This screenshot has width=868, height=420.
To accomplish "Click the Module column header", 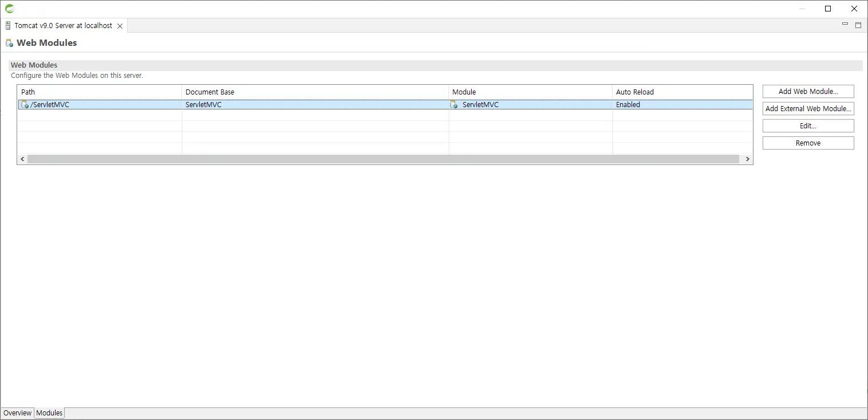I will click(x=531, y=92).
